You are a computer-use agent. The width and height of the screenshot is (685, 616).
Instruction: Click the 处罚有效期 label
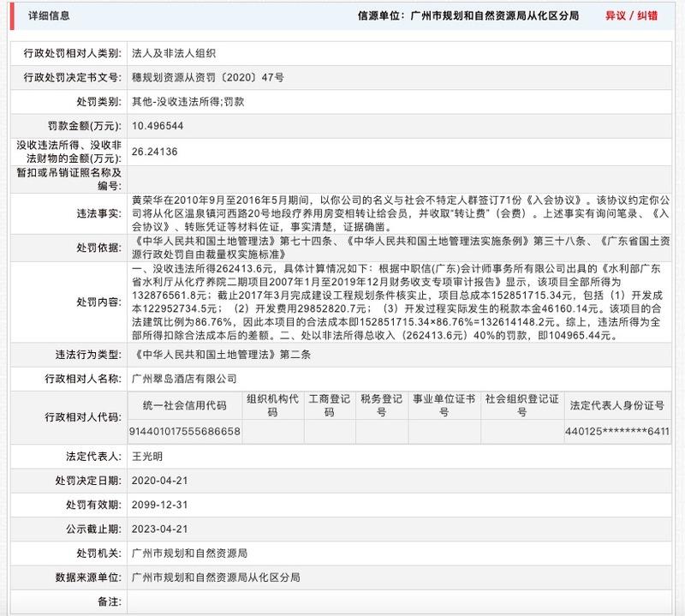pyautogui.click(x=93, y=505)
